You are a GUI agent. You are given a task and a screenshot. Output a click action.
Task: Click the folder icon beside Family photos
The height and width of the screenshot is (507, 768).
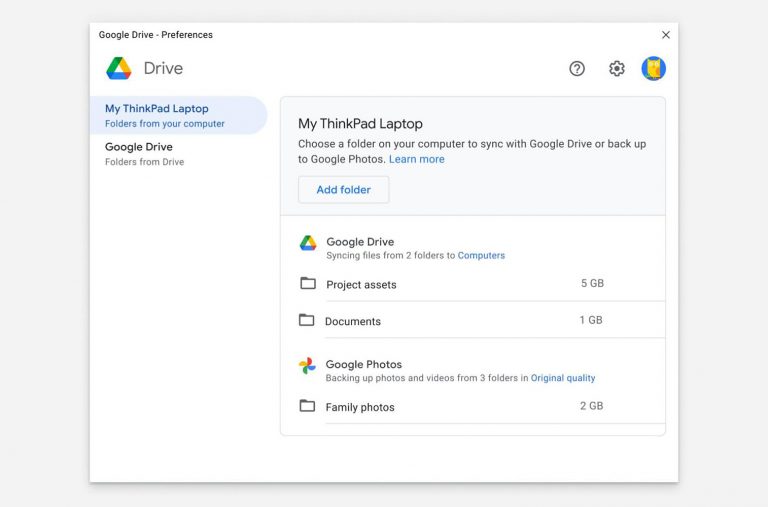[x=307, y=407]
